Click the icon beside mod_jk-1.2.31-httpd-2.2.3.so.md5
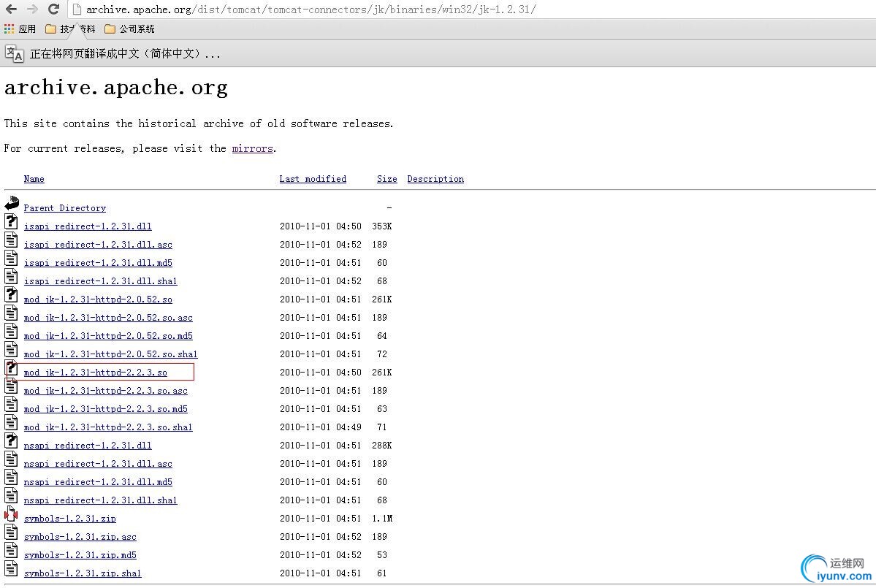Viewport: 876px width, 588px height. (x=11, y=404)
